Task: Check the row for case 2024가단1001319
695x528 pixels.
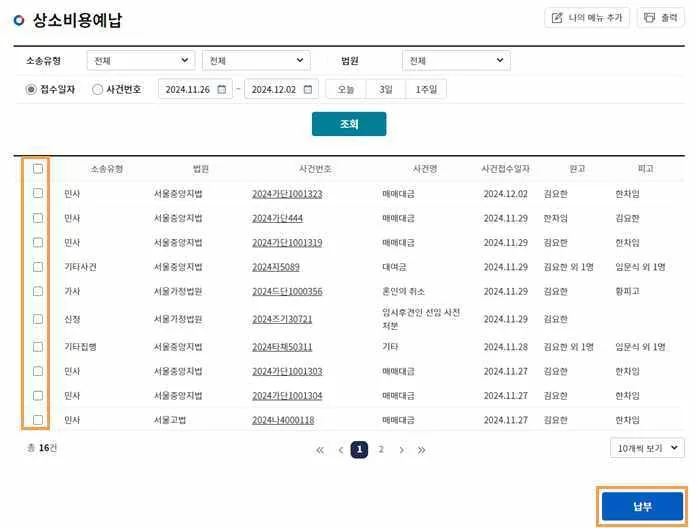Action: 38,242
